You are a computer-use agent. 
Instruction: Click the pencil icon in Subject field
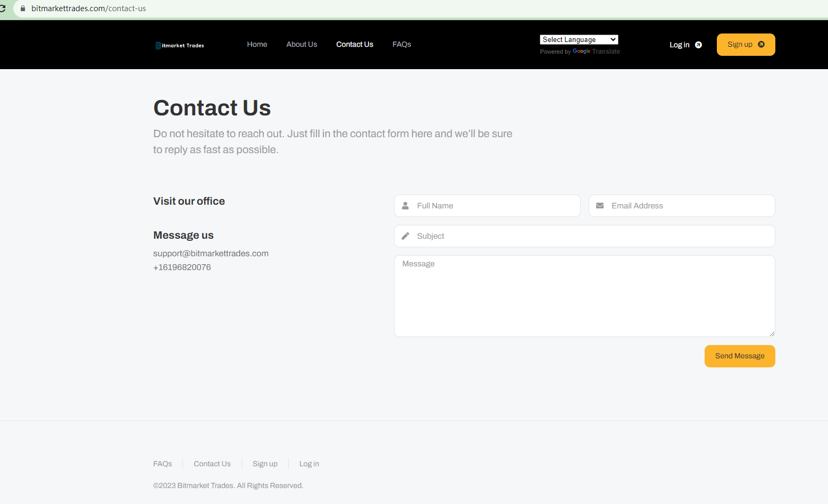pos(405,236)
